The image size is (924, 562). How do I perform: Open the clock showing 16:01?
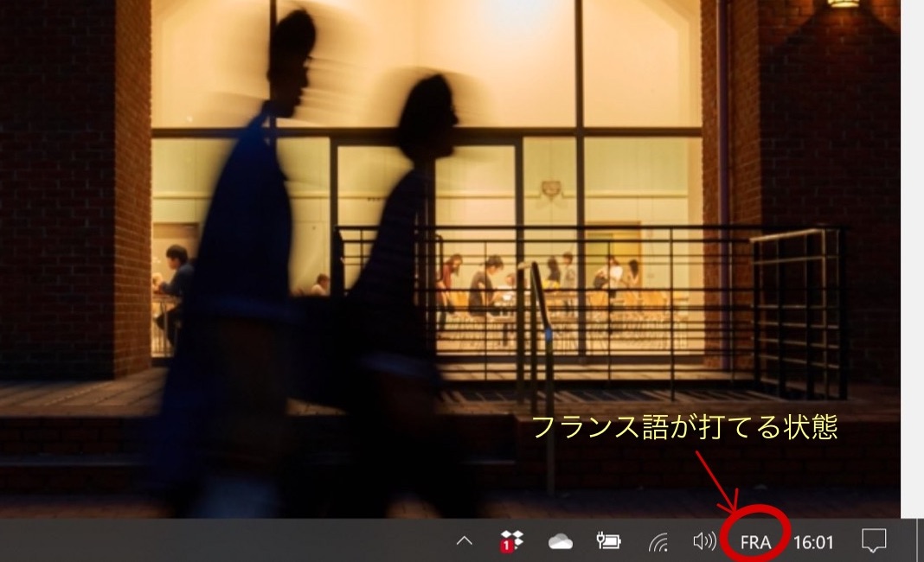813,542
